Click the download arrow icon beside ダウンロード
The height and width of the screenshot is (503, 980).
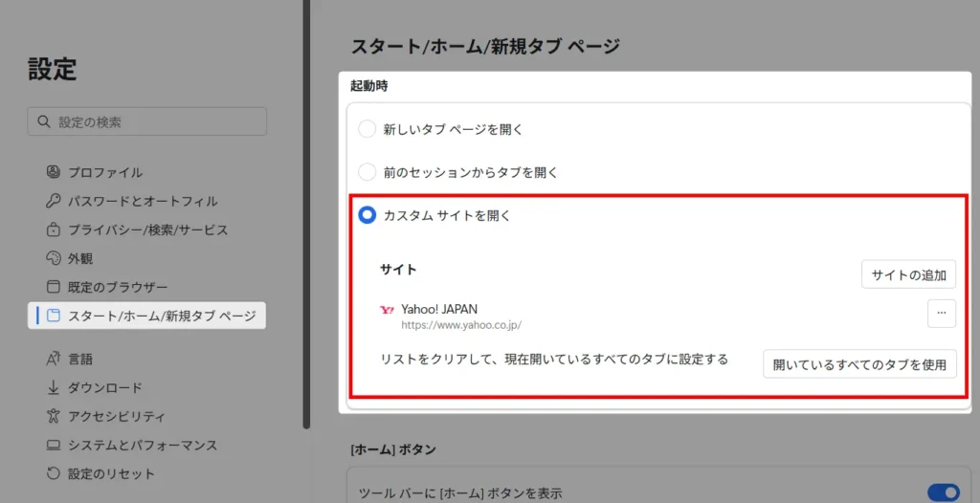pos(54,387)
